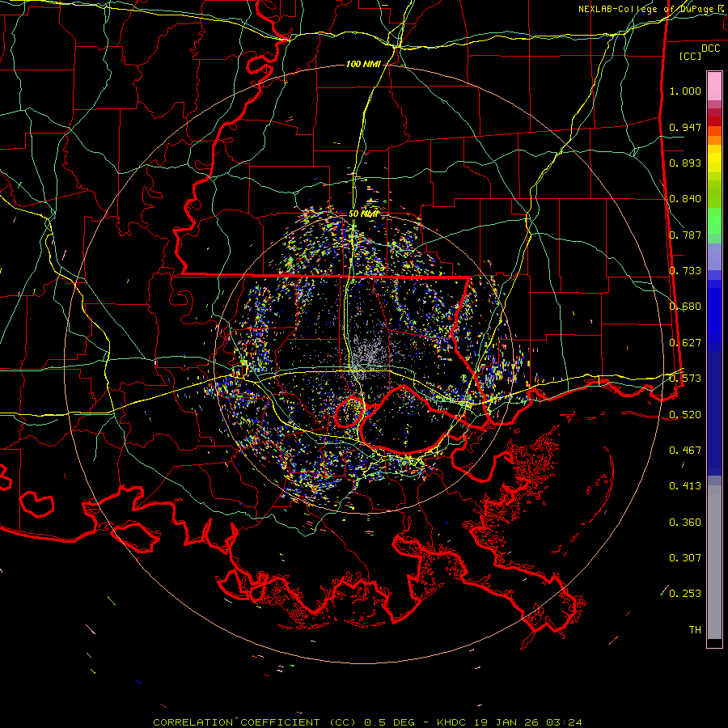
Task: Click the [CC] unit label above the scale
Action: tap(690, 56)
